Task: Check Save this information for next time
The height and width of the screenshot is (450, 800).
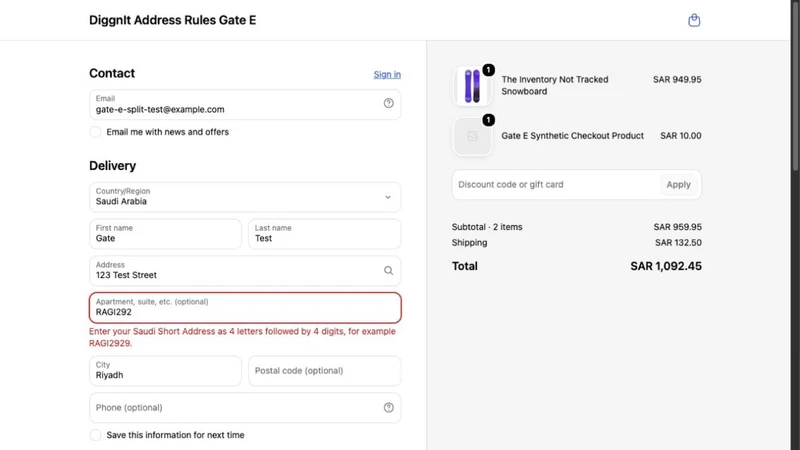Action: [x=95, y=435]
